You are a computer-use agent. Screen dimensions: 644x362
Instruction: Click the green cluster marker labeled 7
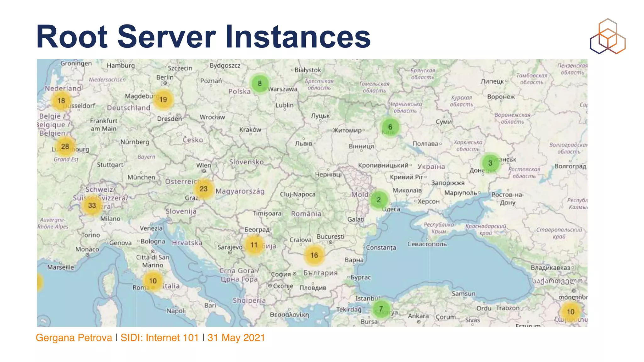coord(381,309)
